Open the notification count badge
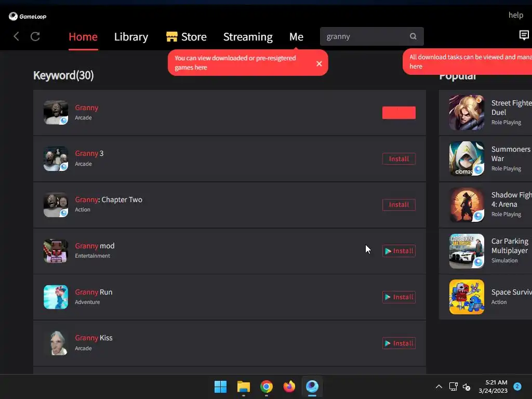This screenshot has height=399, width=532. point(517,387)
